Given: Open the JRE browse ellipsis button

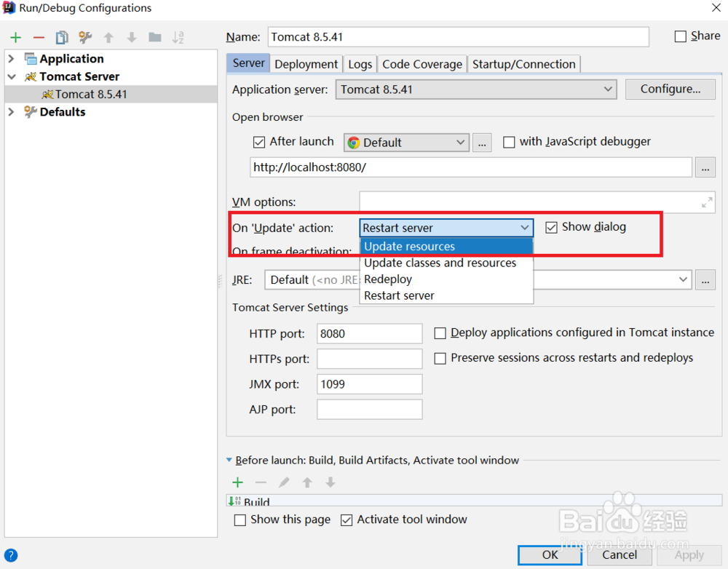Looking at the screenshot, I should click(705, 280).
